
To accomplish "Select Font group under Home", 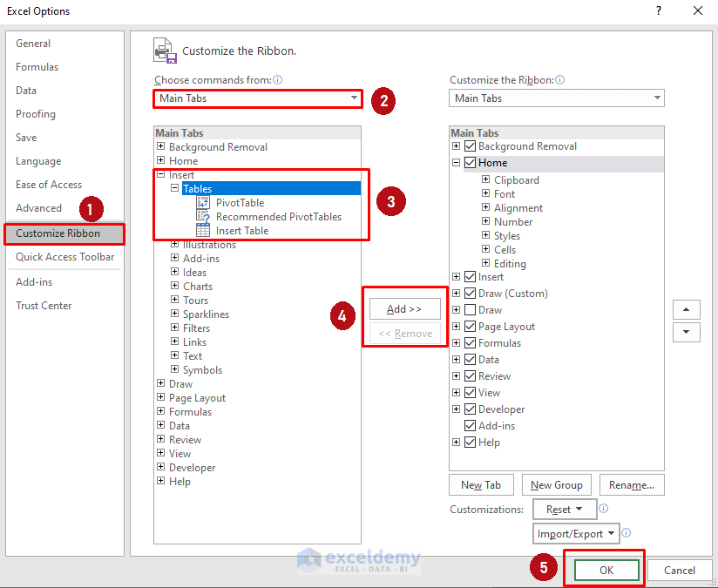I will 505,194.
